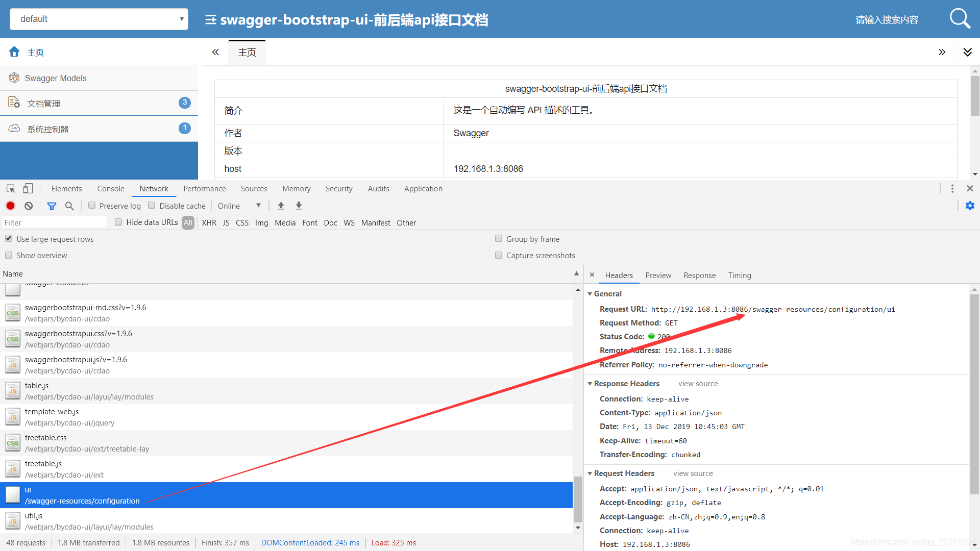980x551 pixels.
Task: Click the request list vertical scrollbar thumb
Action: 578,499
